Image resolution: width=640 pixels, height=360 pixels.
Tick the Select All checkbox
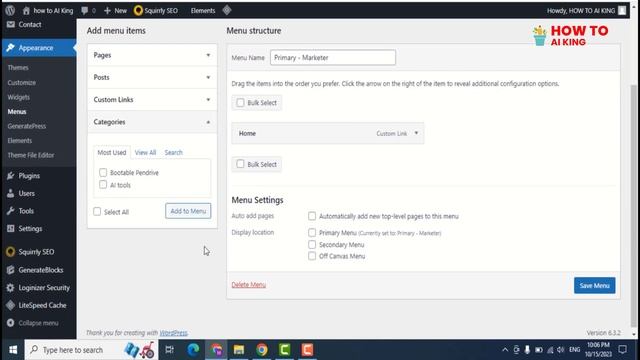click(x=97, y=211)
